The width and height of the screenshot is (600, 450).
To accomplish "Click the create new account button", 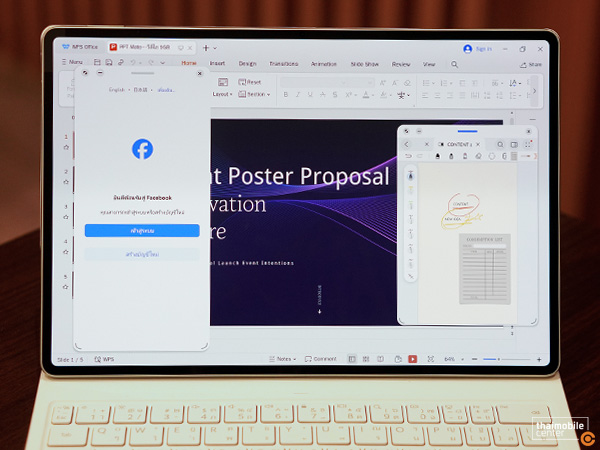I will [142, 254].
